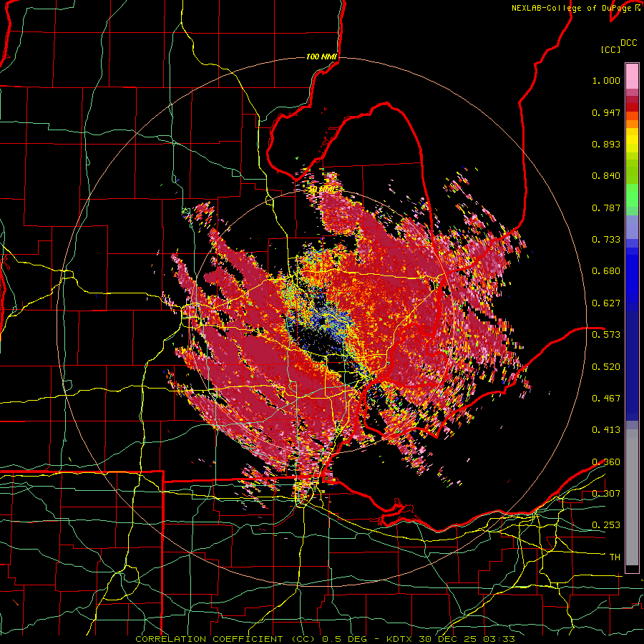Click the 30 DEC 25 date text
The height and width of the screenshot is (644, 644).
pyautogui.click(x=449, y=639)
